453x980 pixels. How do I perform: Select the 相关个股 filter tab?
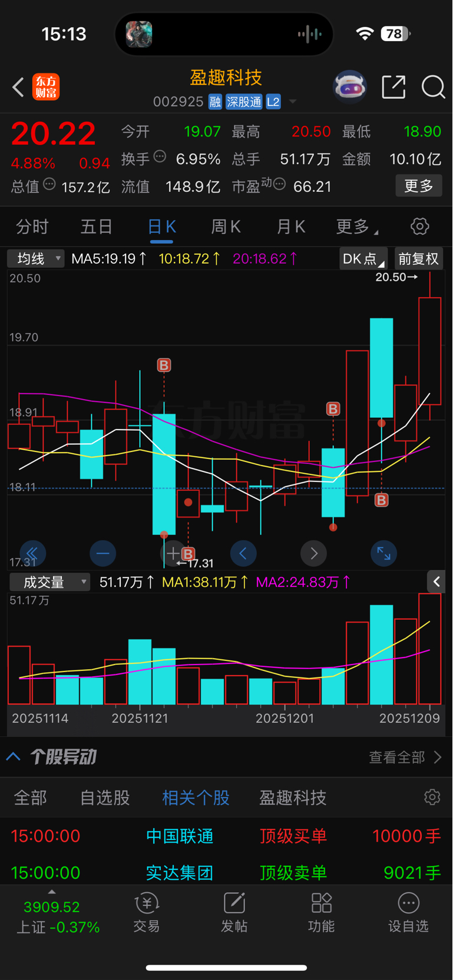click(x=196, y=798)
